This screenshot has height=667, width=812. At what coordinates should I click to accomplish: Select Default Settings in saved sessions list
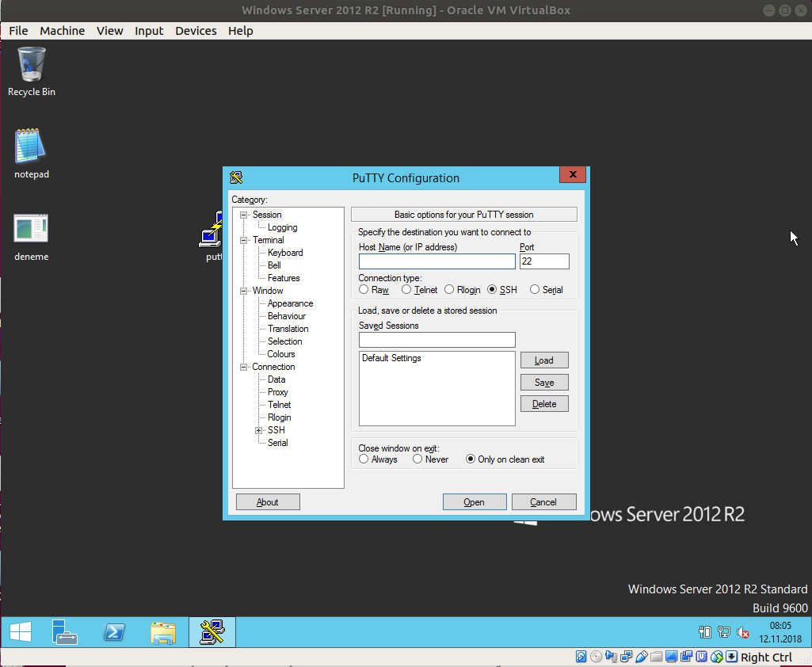point(391,358)
